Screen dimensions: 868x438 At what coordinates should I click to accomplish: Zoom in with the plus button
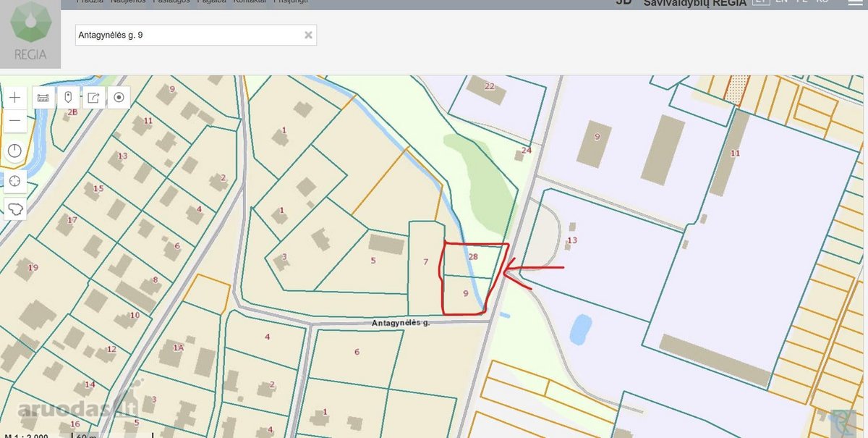pos(15,96)
